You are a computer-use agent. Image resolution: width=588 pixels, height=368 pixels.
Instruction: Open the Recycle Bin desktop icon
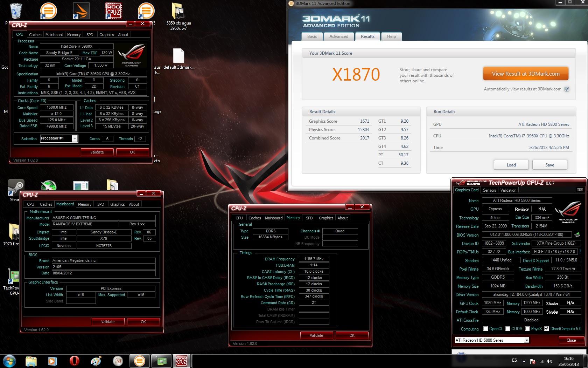tap(16, 11)
